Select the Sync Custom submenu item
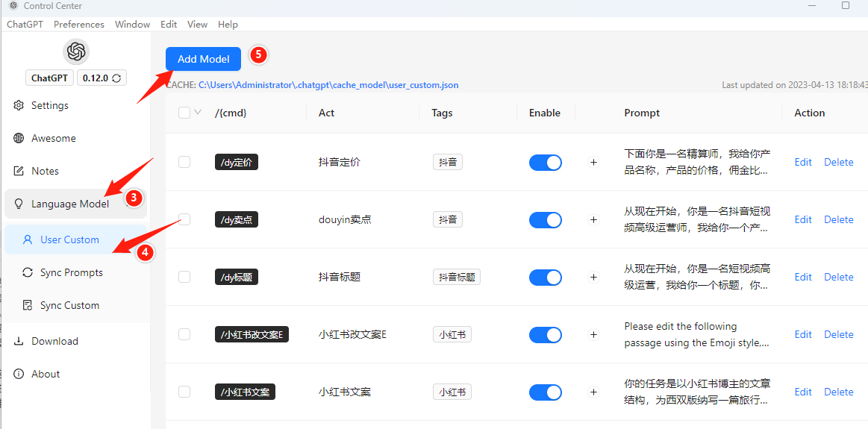The height and width of the screenshot is (429, 868). point(75,305)
